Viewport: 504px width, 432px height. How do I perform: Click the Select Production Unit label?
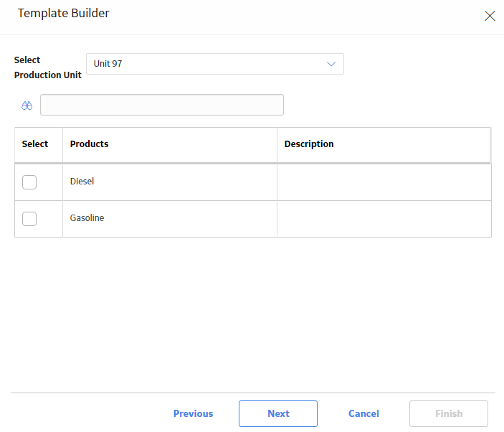pyautogui.click(x=47, y=67)
